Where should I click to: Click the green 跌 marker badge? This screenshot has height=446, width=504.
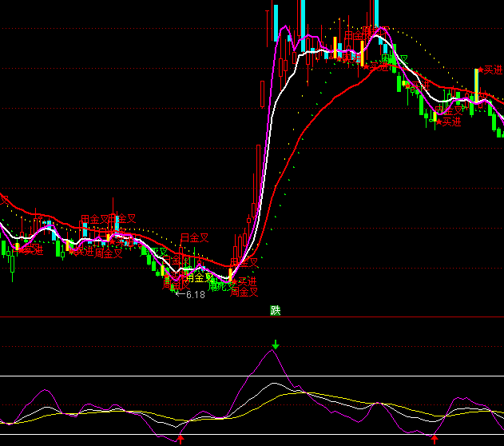[x=276, y=311]
